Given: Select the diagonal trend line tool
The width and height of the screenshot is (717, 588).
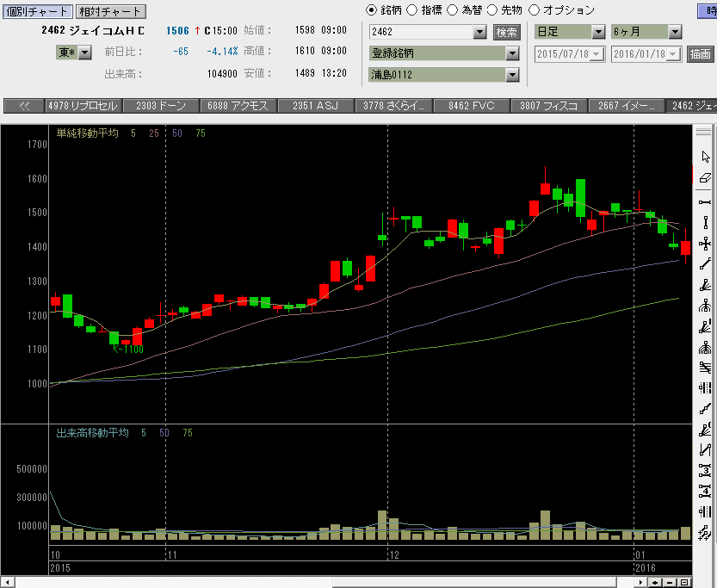Looking at the screenshot, I should pyautogui.click(x=705, y=263).
